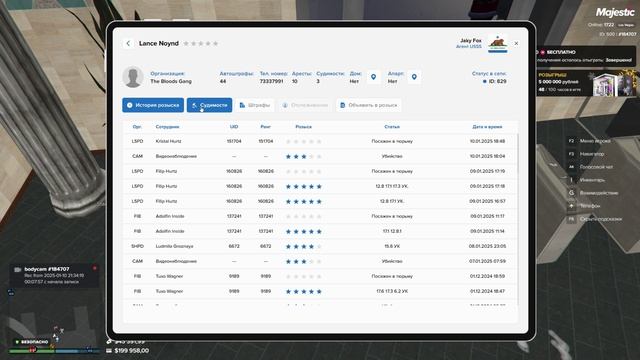Click the red recording indicator on bodycam

pos(94,268)
